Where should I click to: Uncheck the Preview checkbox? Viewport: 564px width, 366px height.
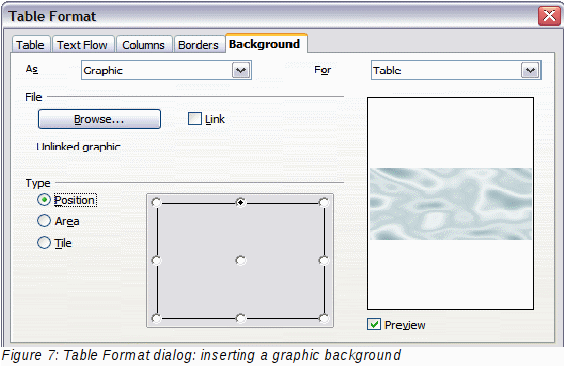[x=374, y=324]
